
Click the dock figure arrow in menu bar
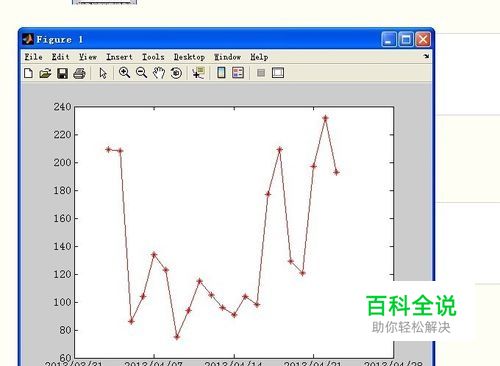(426, 56)
